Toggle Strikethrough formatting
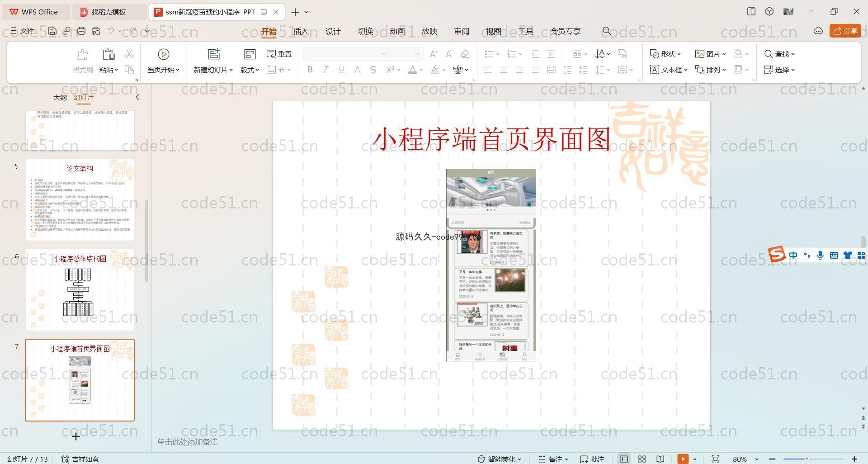This screenshot has width=868, height=464. [x=357, y=70]
